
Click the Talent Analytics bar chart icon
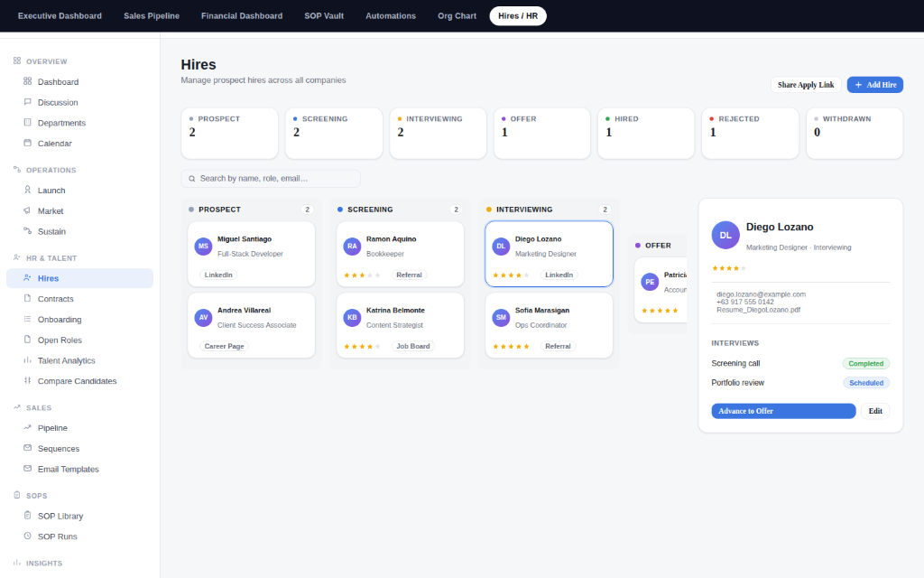[x=28, y=360]
